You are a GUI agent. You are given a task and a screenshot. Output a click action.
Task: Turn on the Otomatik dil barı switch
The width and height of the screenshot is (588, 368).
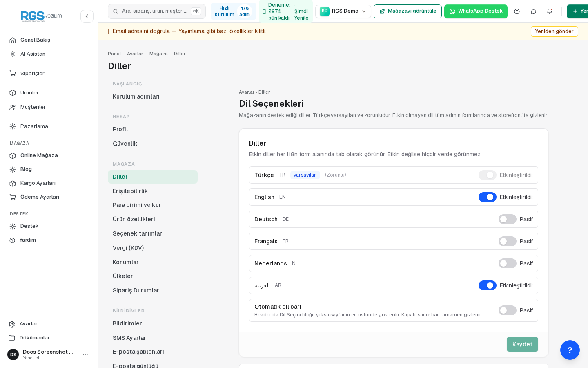pyautogui.click(x=508, y=310)
